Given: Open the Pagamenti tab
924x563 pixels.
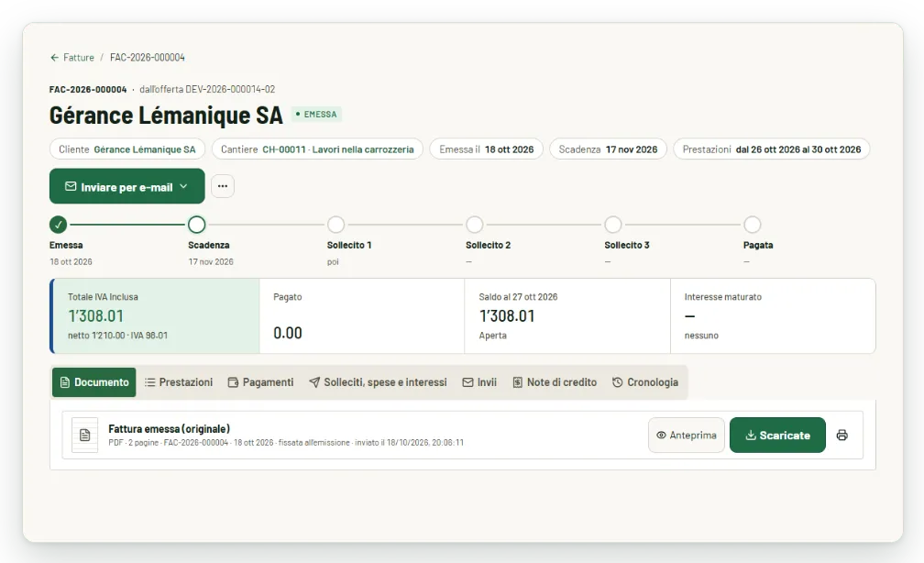Looking at the screenshot, I should 260,382.
